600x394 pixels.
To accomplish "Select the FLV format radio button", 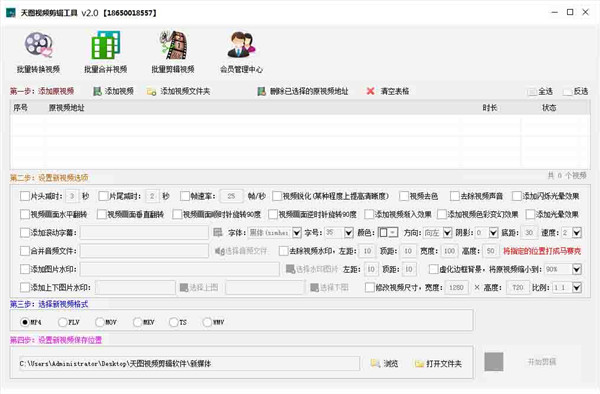I will (x=62, y=322).
